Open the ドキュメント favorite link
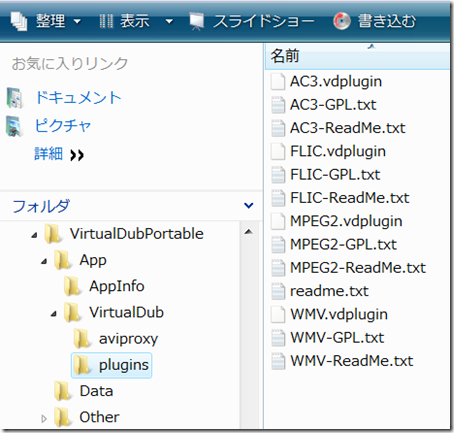This screenshot has width=454, height=433. (78, 98)
